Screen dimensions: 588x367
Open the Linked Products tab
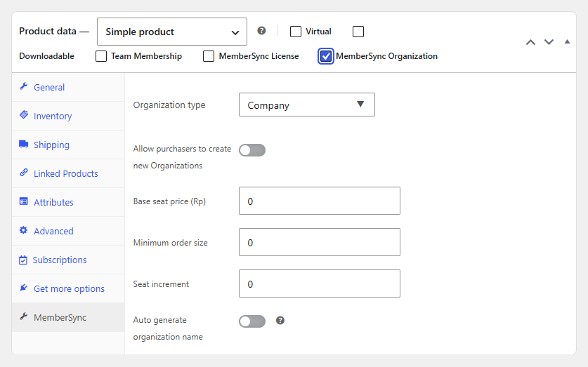pos(68,173)
